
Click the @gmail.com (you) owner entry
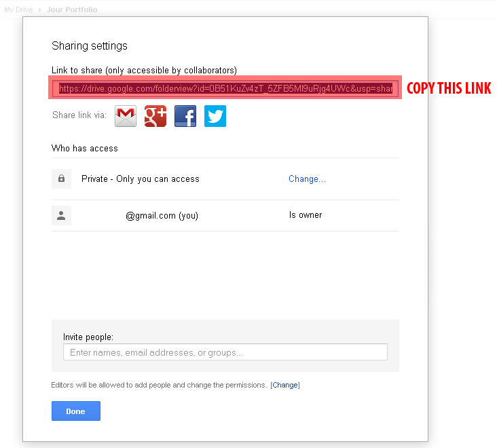pos(162,215)
